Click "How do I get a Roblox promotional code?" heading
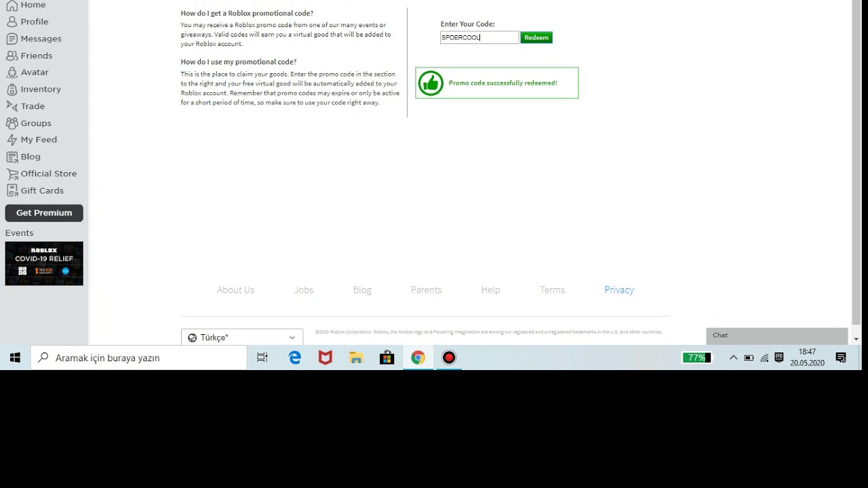This screenshot has width=868, height=488. (x=247, y=14)
